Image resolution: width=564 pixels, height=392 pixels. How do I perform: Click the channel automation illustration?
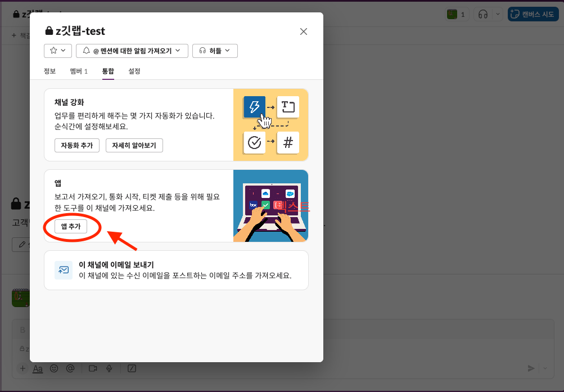tap(271, 125)
